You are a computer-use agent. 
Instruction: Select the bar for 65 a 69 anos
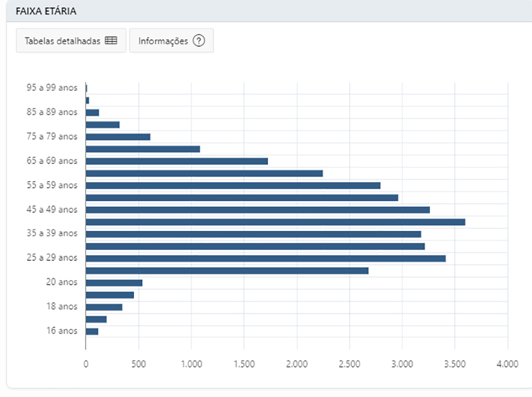tap(176, 161)
